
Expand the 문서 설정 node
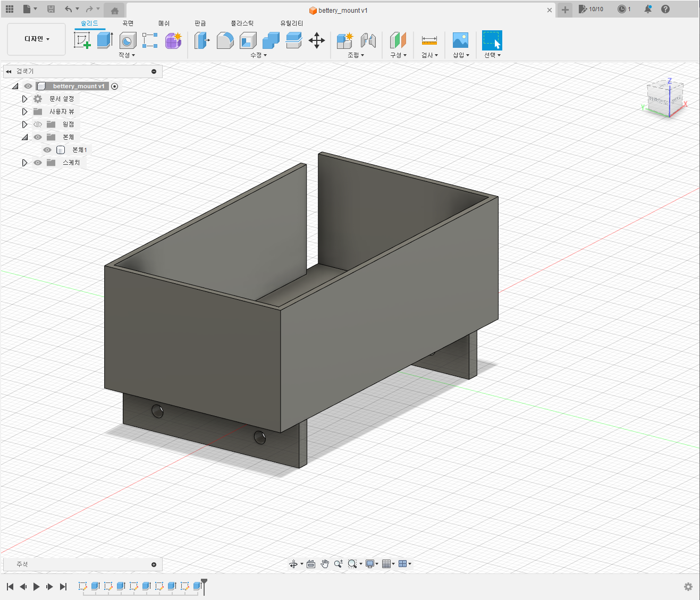pos(24,99)
